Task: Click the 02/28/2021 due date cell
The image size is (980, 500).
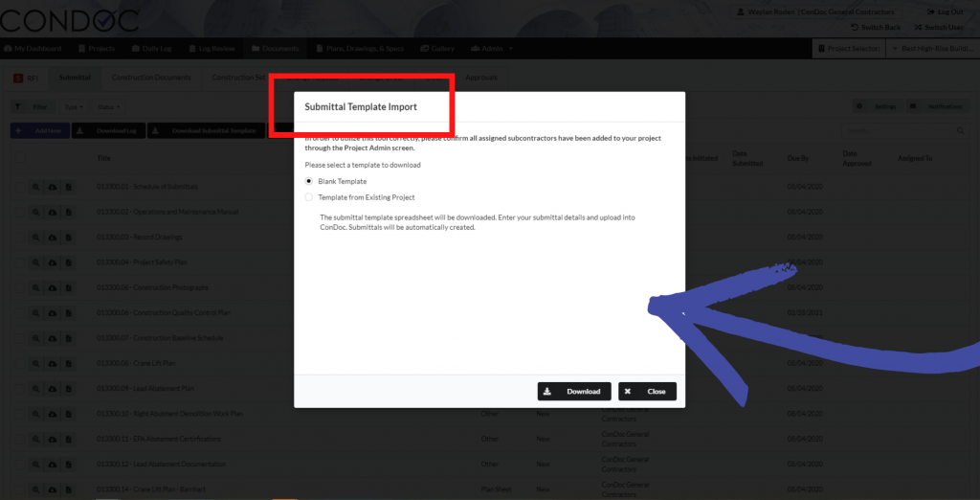Action: pos(803,313)
